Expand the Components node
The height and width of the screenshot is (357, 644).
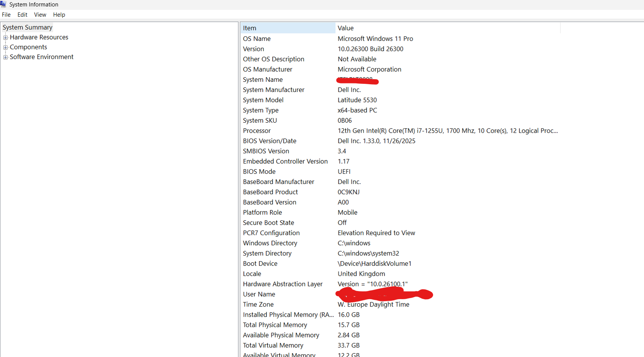(5, 47)
